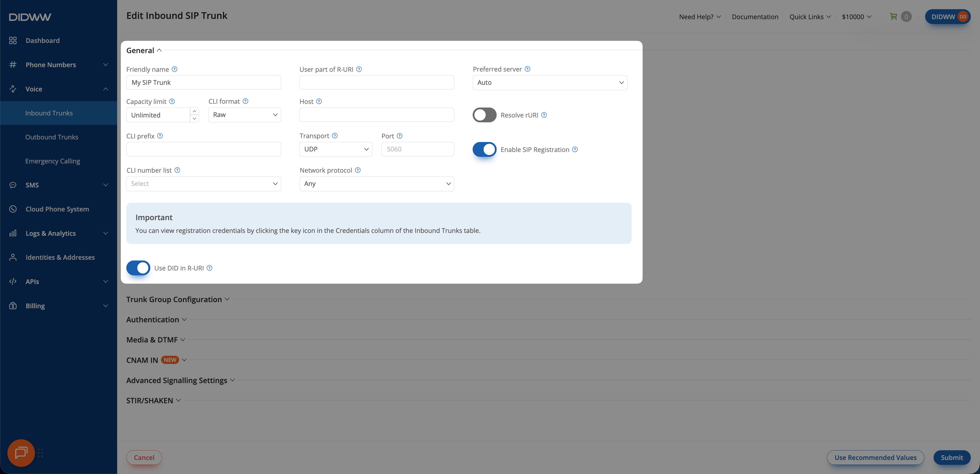Open Outbound Trunks in the sidebar

[x=52, y=137]
